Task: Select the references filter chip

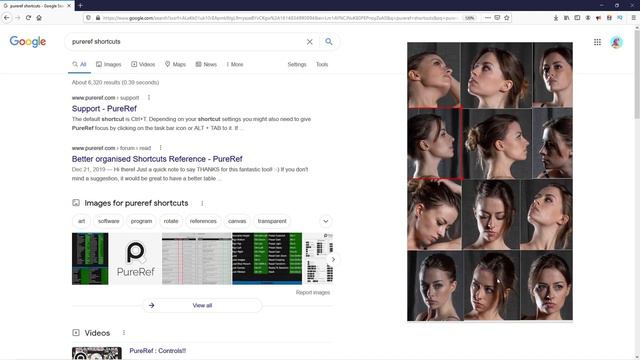Action: click(x=203, y=221)
